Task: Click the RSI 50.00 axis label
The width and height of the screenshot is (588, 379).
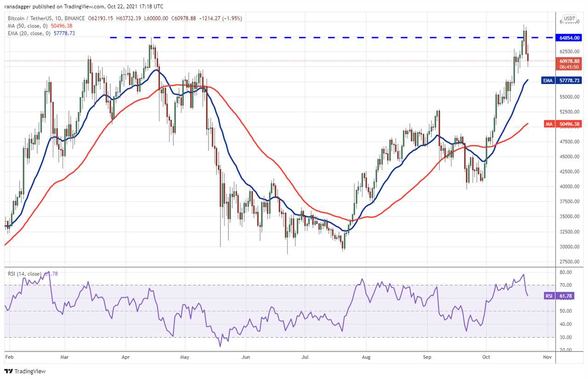Action: (565, 311)
